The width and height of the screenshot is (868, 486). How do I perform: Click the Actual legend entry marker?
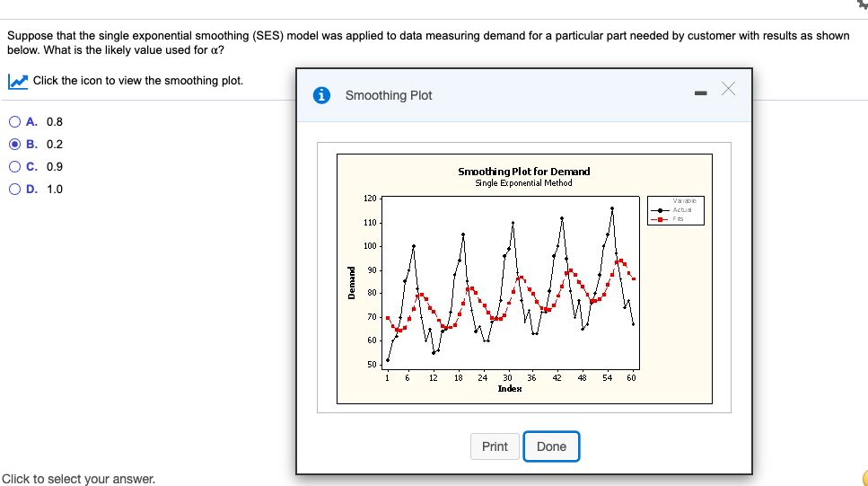(660, 210)
